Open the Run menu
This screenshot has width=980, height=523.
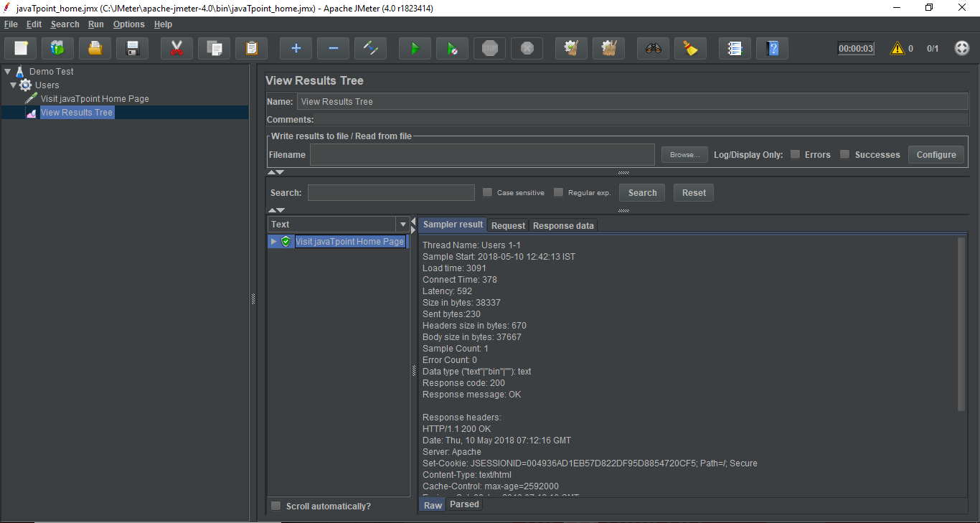[x=96, y=24]
